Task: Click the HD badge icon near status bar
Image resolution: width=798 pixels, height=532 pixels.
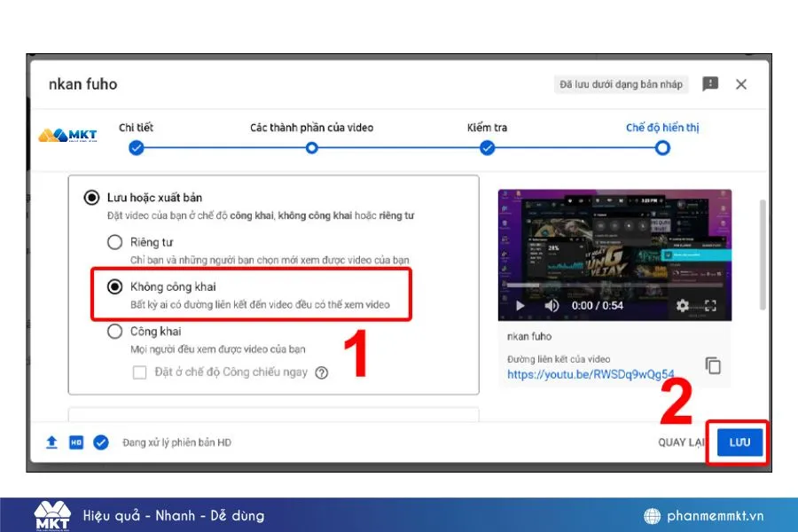Action: (x=77, y=442)
